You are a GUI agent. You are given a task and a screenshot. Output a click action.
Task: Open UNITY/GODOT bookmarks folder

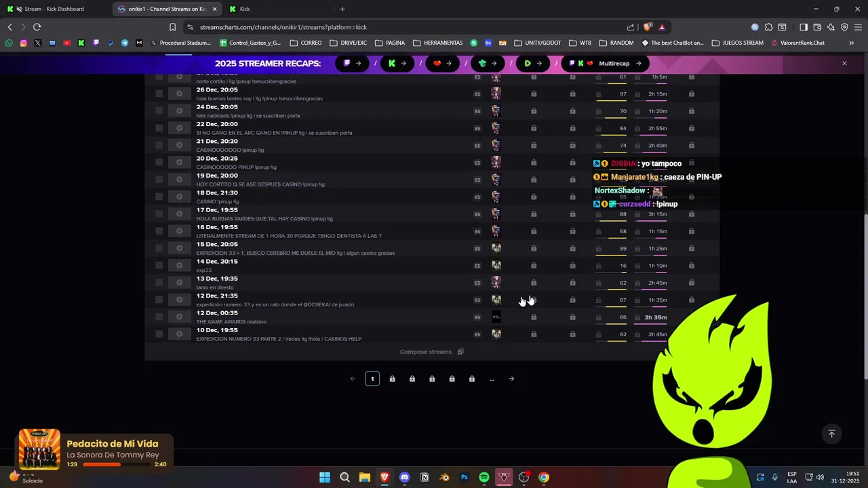(x=538, y=43)
